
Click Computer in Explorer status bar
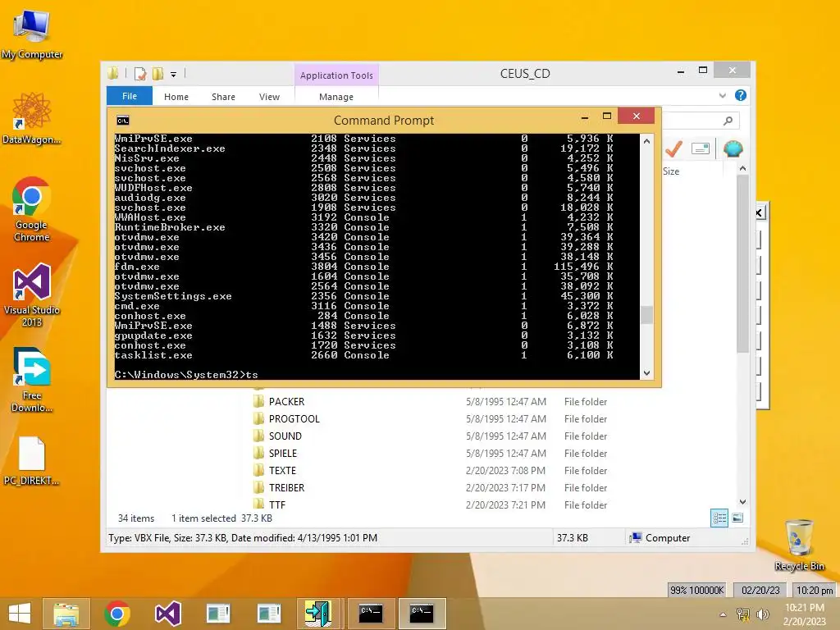pyautogui.click(x=660, y=538)
